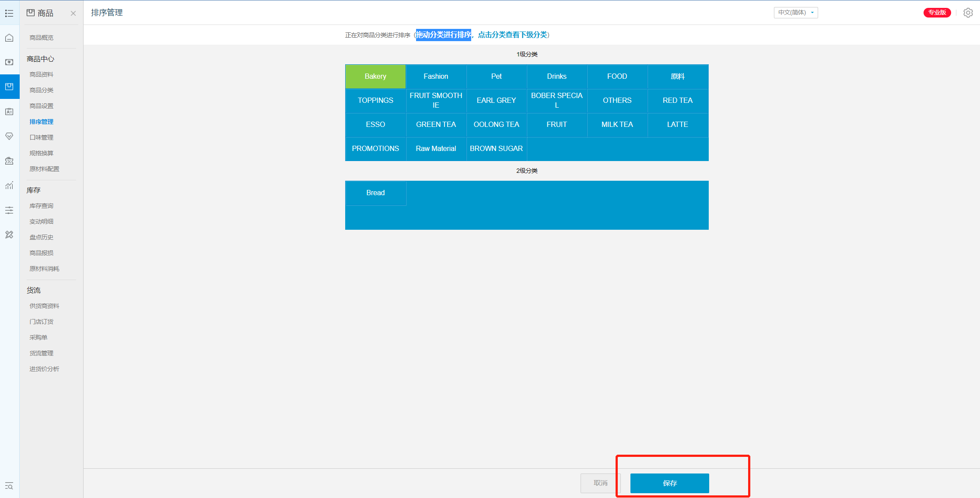Open the sales yen icon in sidebar
980x498 pixels.
coord(9,62)
